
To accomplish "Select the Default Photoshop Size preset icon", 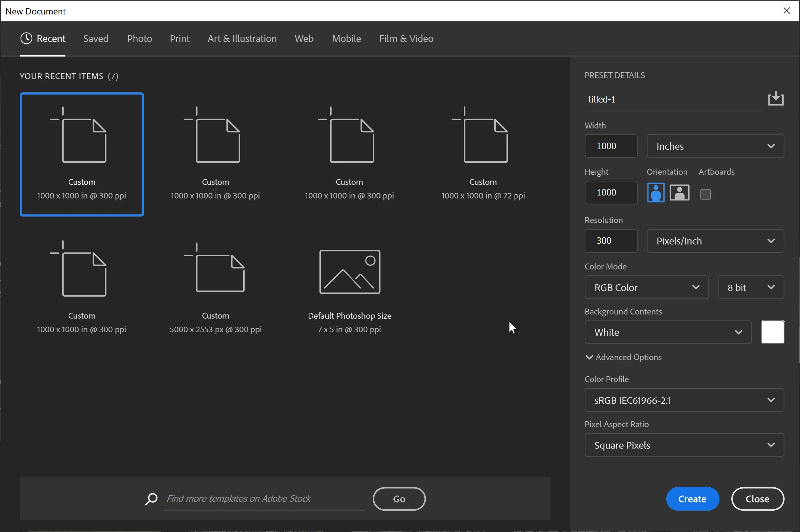I will 349,272.
